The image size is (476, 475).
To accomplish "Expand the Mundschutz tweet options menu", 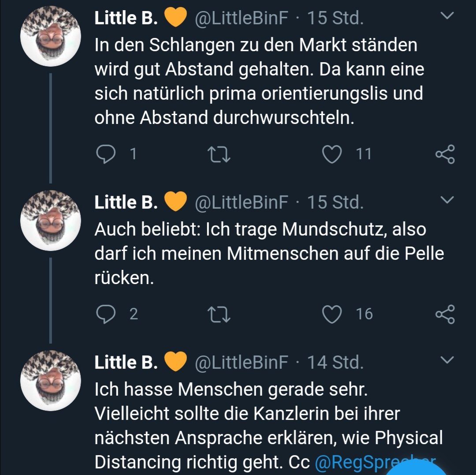I will [x=447, y=201].
